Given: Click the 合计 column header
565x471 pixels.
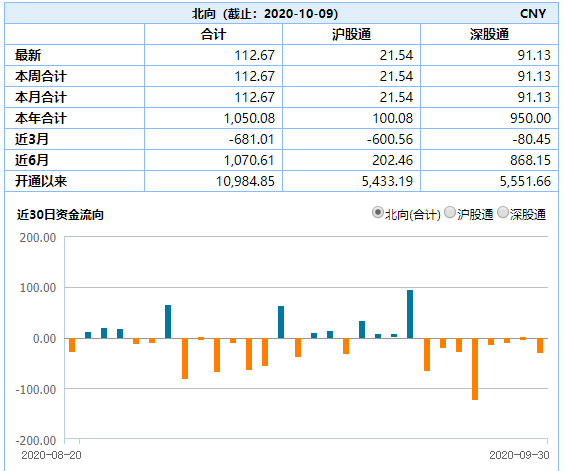Looking at the screenshot, I should coord(213,35).
